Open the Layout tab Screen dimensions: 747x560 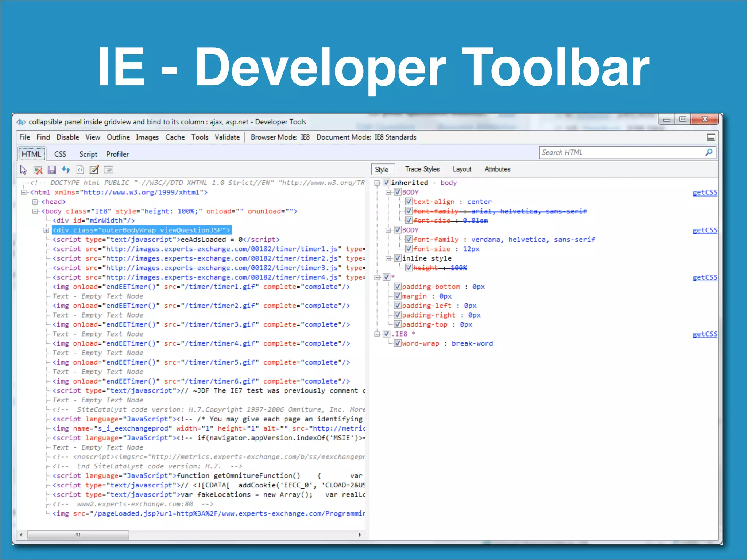(x=462, y=169)
